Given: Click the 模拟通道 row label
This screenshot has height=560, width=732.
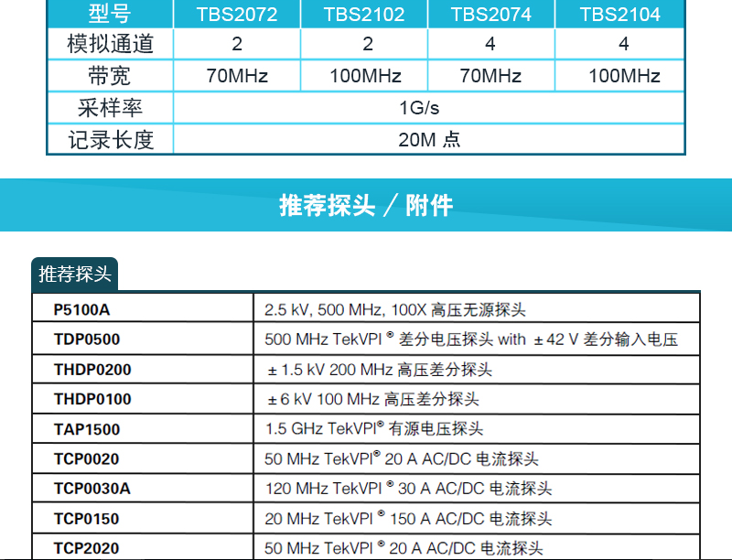Looking at the screenshot, I should click(x=110, y=44).
